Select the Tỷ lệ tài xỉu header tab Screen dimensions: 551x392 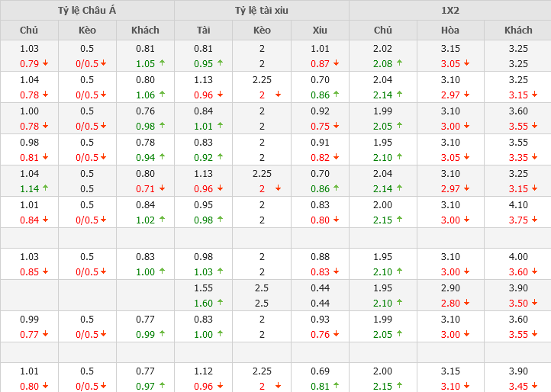click(x=262, y=10)
